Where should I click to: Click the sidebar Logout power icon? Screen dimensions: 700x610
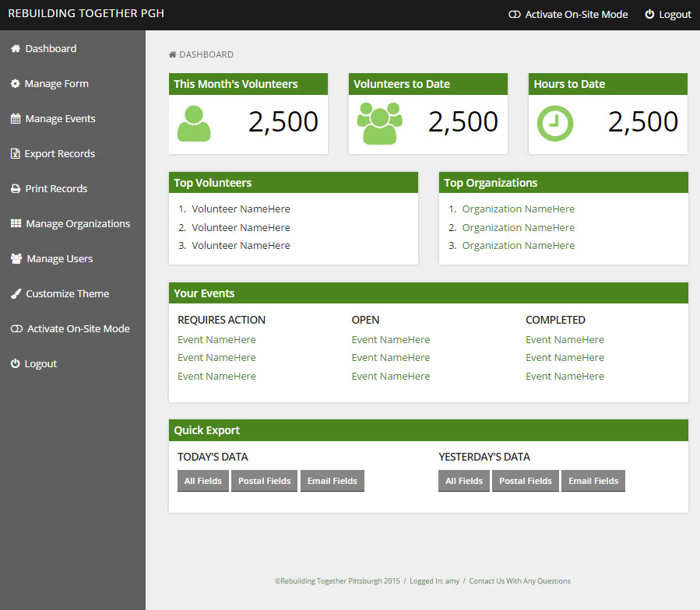point(15,363)
